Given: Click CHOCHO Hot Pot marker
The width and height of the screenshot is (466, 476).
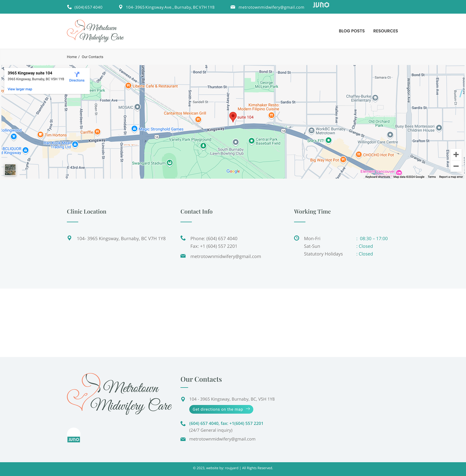Looking at the screenshot, I should click(x=358, y=154).
